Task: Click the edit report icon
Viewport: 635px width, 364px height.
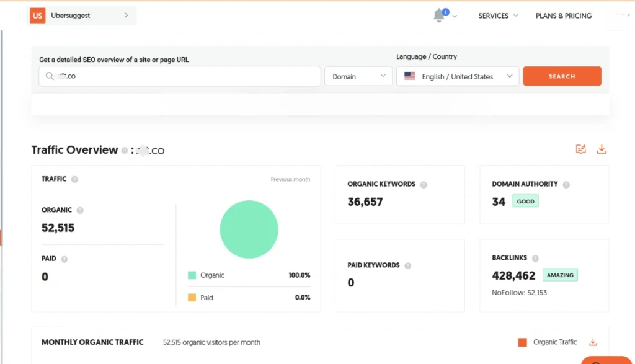Action: tap(580, 149)
